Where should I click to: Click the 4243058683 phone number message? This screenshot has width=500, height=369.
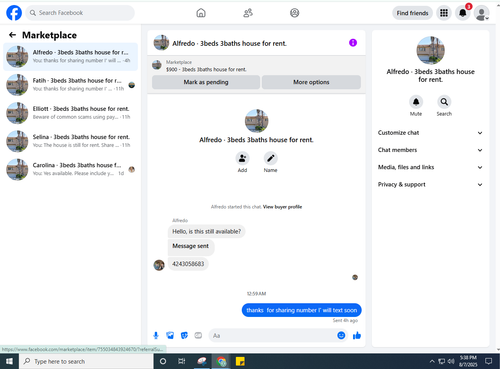(x=188, y=264)
